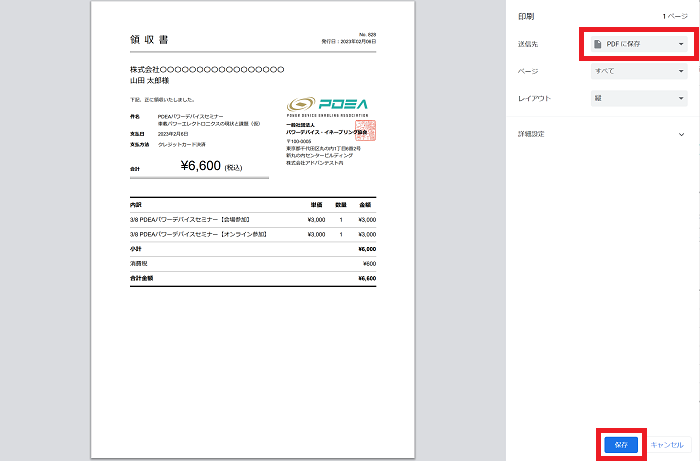Click the 山田 太郎様 recipient name

pyautogui.click(x=151, y=79)
